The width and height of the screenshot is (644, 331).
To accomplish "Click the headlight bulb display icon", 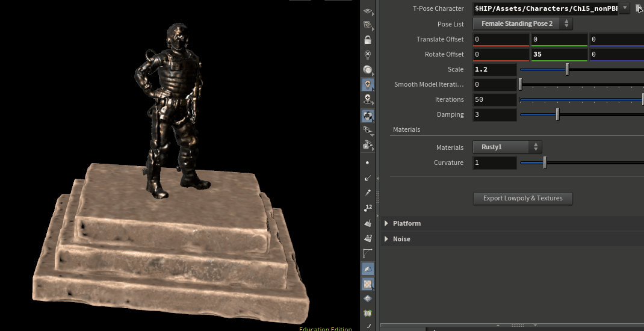I will (368, 70).
